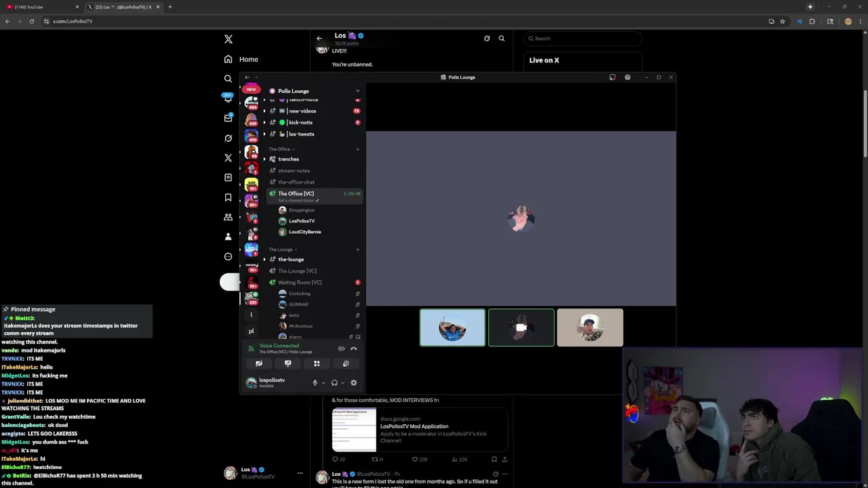Open Profile person icon in X sidebar

tap(229, 237)
